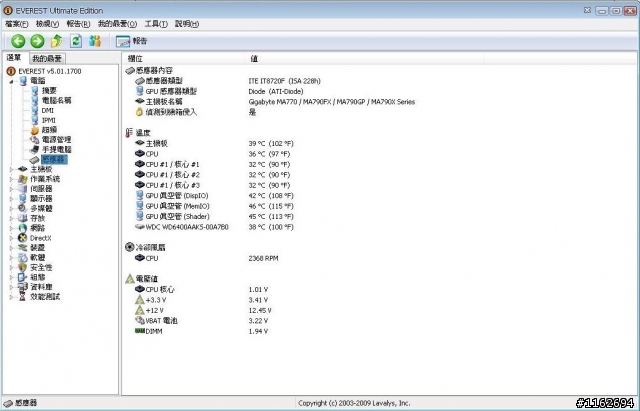The width and height of the screenshot is (640, 411).
Task: Click the DirectX tree icon
Action: point(23,238)
